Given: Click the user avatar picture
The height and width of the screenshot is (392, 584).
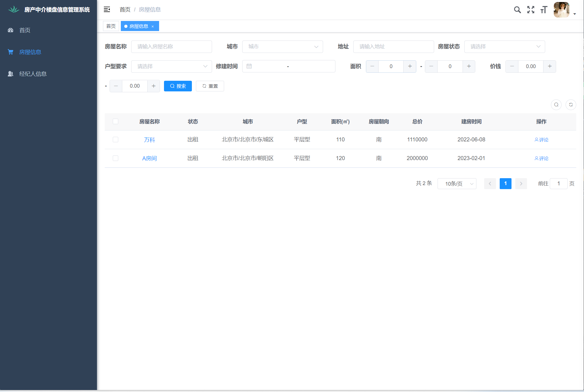Looking at the screenshot, I should [x=561, y=10].
